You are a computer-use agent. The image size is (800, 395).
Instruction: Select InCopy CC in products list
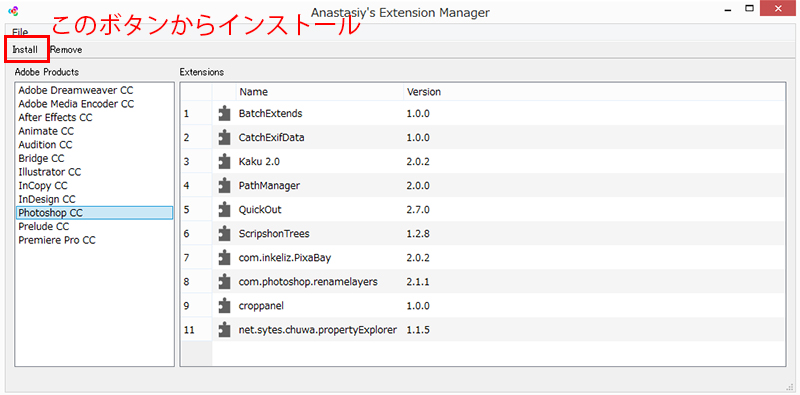43,186
